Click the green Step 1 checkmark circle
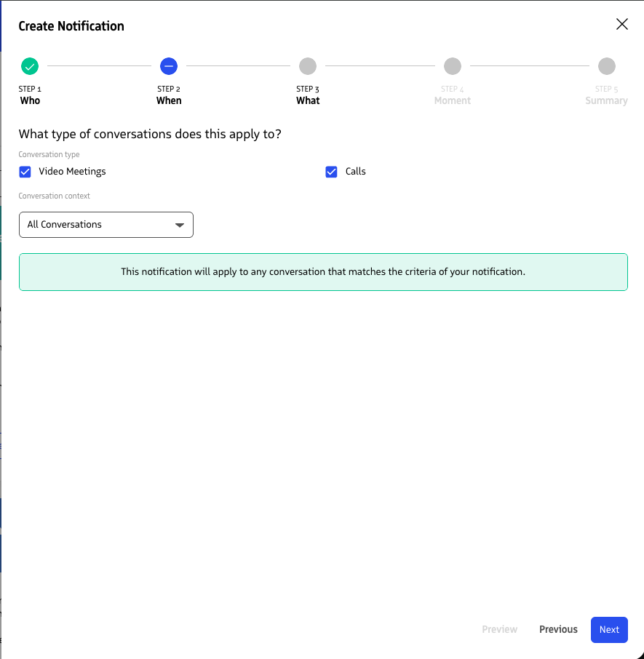The height and width of the screenshot is (659, 644). (30, 66)
